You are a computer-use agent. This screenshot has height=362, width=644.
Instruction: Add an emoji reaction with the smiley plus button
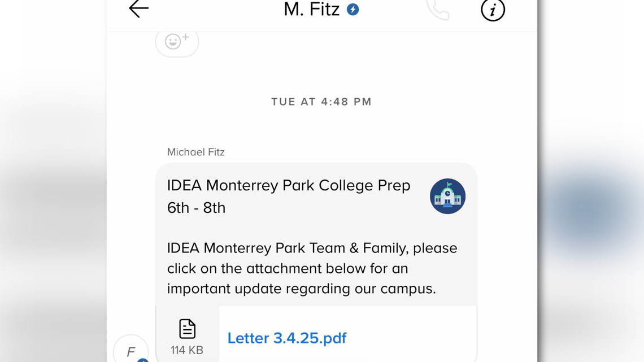tap(177, 41)
